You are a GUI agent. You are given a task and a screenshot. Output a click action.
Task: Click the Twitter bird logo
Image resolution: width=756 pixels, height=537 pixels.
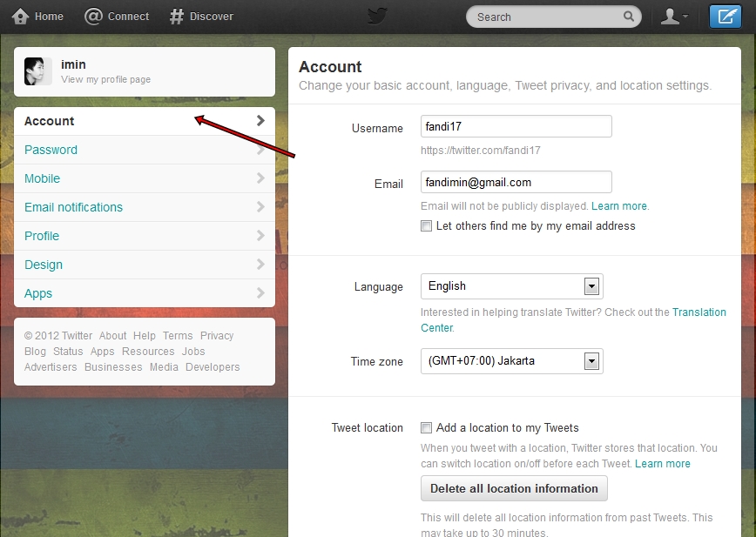point(377,17)
